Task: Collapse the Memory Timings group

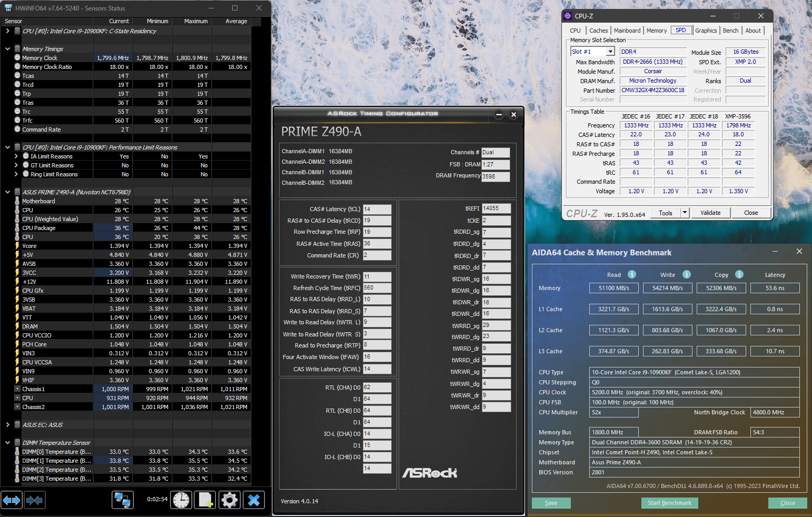Action: tap(7, 49)
